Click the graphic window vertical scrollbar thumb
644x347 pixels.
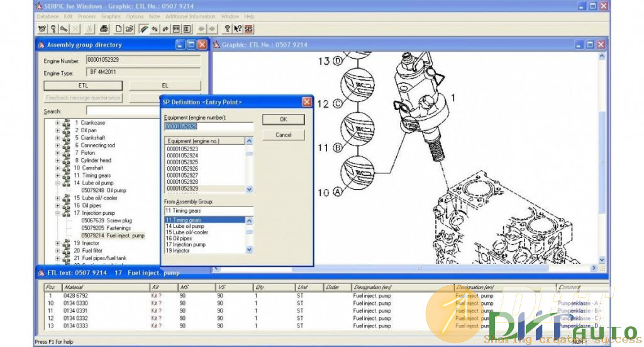tap(602, 162)
